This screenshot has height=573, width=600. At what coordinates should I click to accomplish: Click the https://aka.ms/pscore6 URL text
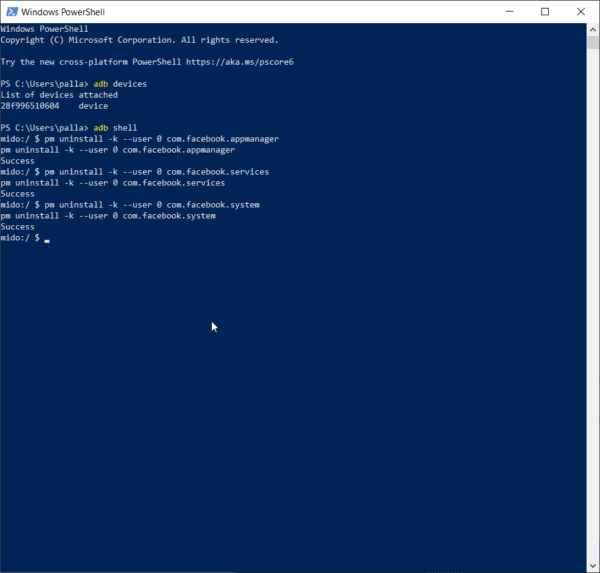(240, 62)
